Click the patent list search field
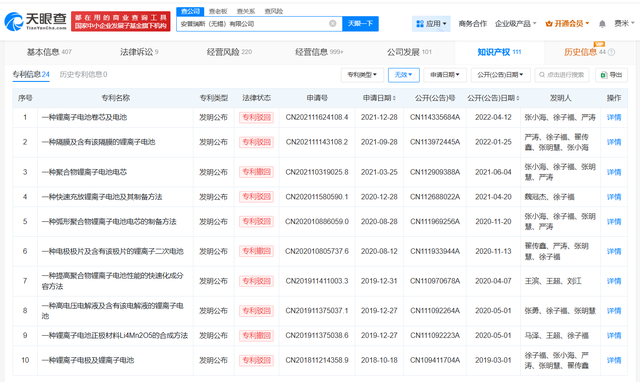The image size is (640, 382). point(562,75)
